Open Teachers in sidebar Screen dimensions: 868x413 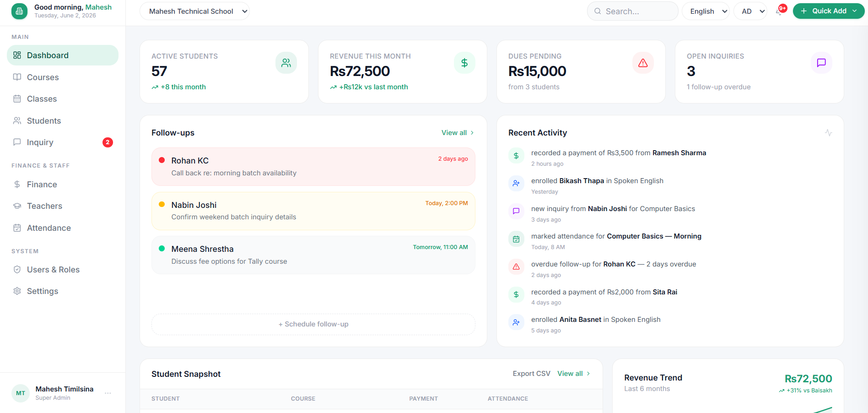click(x=63, y=206)
